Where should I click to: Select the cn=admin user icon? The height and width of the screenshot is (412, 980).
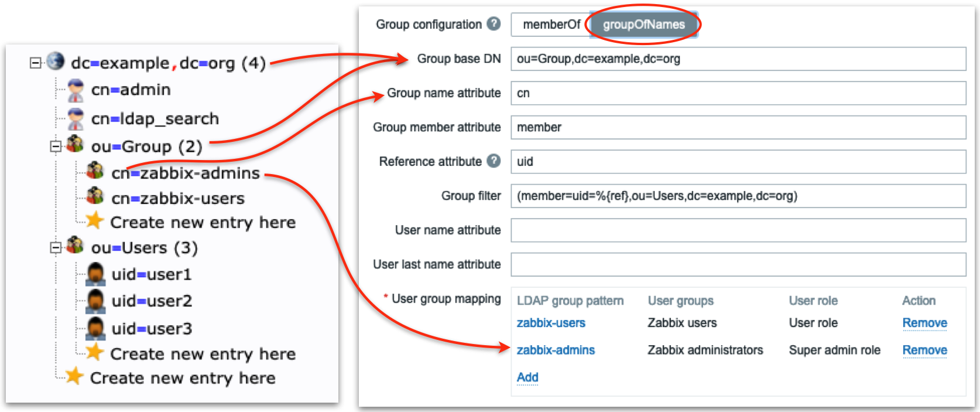pyautogui.click(x=75, y=89)
